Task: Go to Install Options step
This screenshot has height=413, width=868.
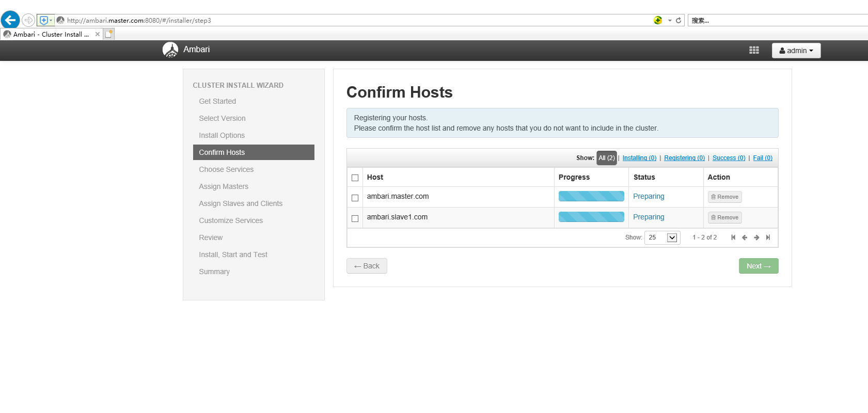Action: click(222, 135)
